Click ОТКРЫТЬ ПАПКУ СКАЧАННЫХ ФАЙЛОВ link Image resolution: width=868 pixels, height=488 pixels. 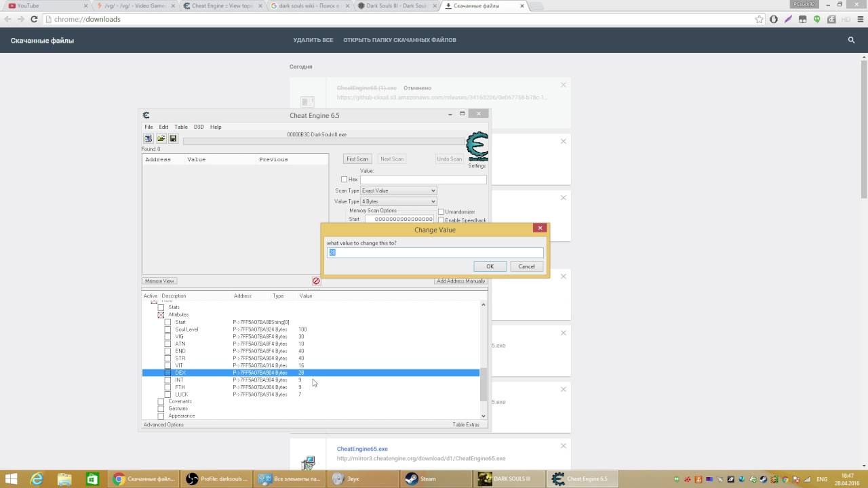(x=399, y=40)
